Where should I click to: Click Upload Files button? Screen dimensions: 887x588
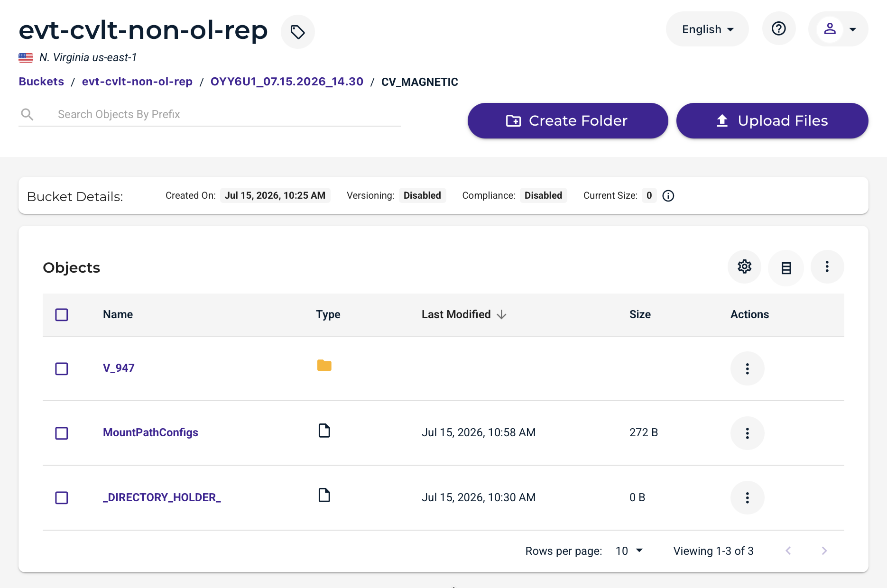[772, 120]
